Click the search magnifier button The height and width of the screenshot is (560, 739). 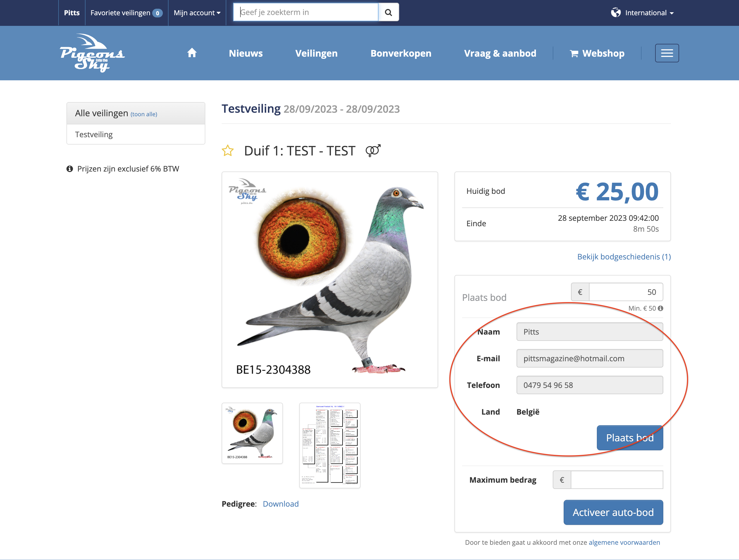tap(388, 12)
